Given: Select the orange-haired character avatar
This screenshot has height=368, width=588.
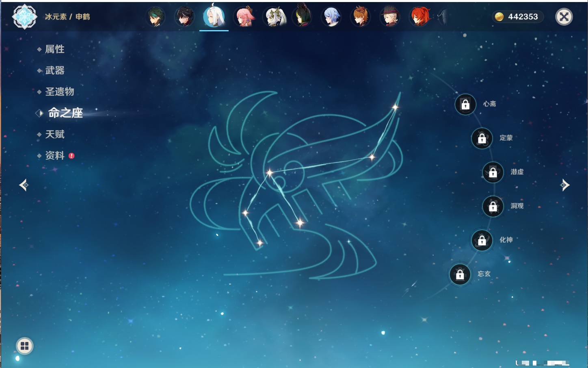Looking at the screenshot, I should 361,17.
